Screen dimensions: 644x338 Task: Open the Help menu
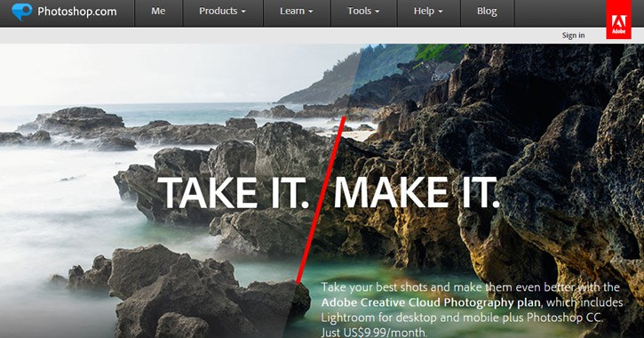pyautogui.click(x=428, y=11)
